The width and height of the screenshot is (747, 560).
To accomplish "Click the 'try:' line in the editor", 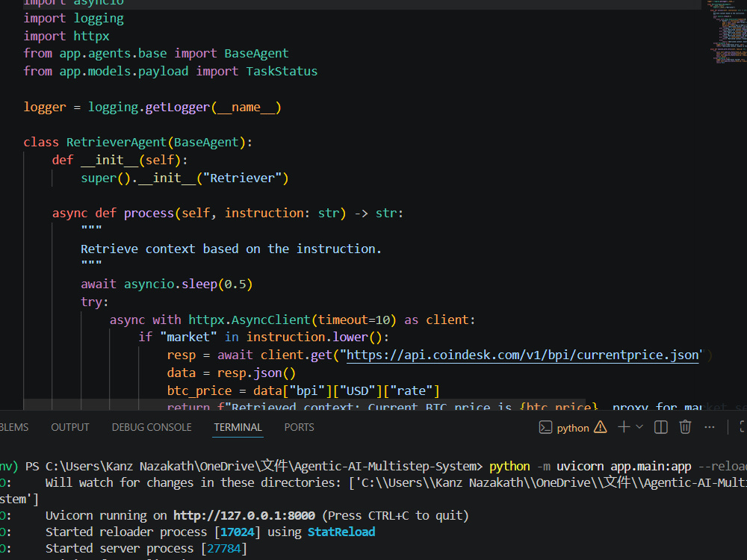I will coord(94,302).
